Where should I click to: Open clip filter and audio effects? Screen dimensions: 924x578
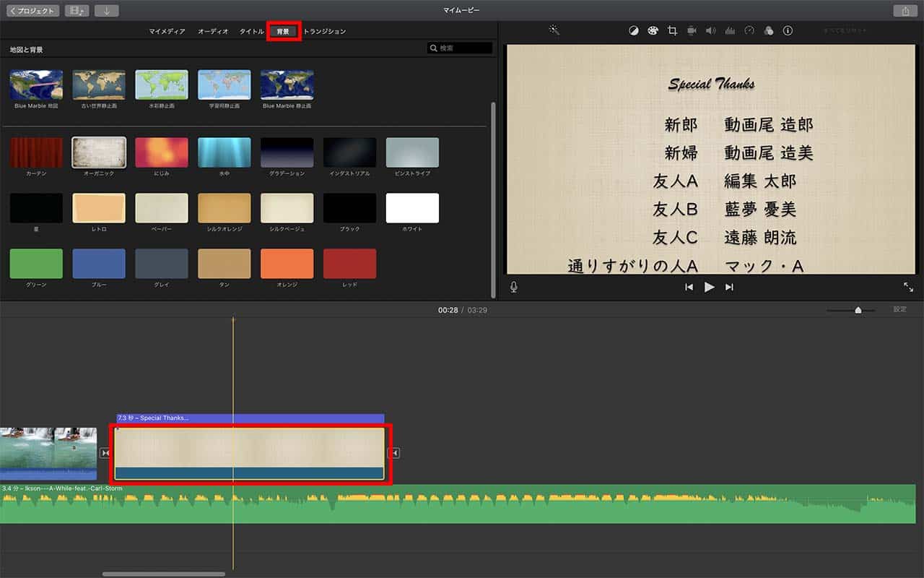(x=768, y=31)
